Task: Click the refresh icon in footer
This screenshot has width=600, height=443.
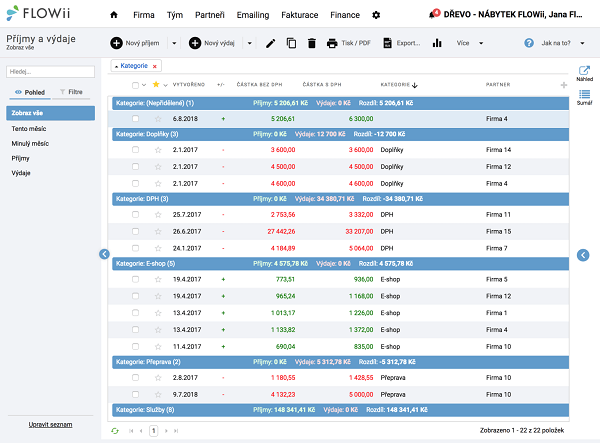Action: coord(115,429)
